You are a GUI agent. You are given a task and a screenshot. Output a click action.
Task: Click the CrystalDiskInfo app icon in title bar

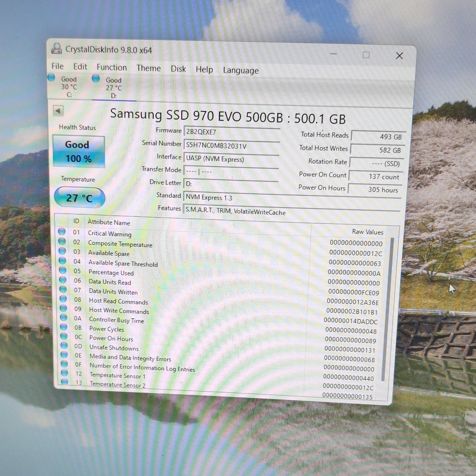56,48
